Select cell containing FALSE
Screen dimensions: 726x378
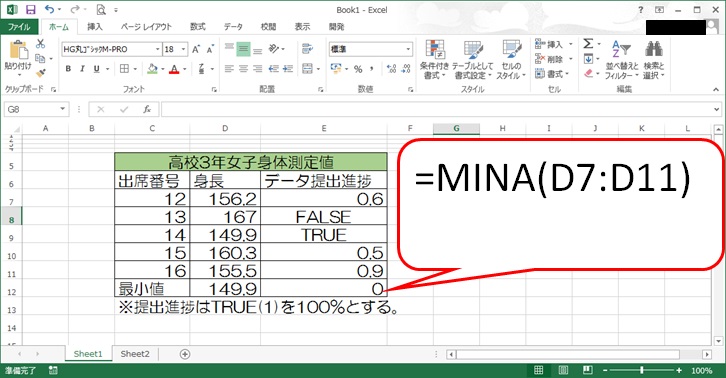tap(324, 216)
